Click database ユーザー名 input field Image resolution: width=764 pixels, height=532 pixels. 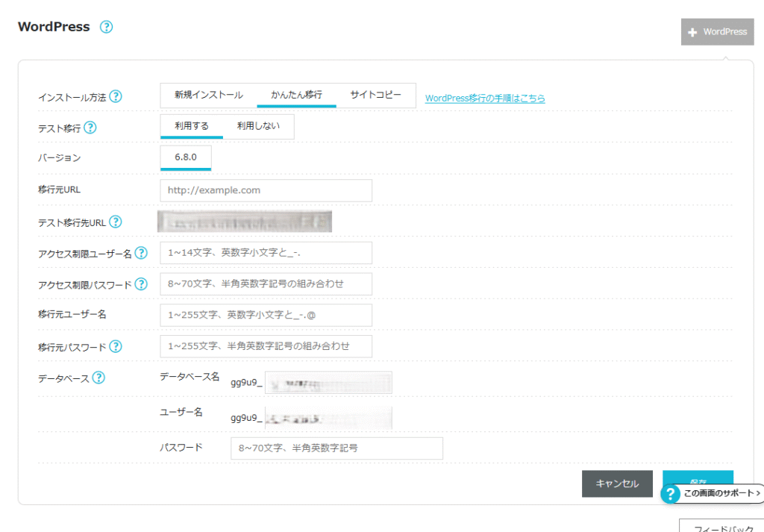328,418
